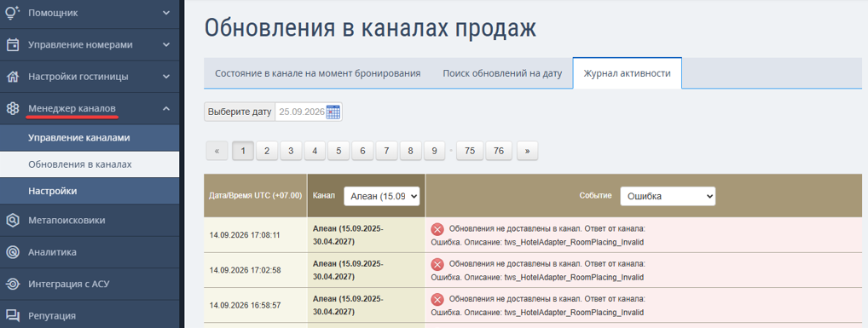
Task: Open Настройки submenu under Менеджер каналов
Action: [90, 191]
